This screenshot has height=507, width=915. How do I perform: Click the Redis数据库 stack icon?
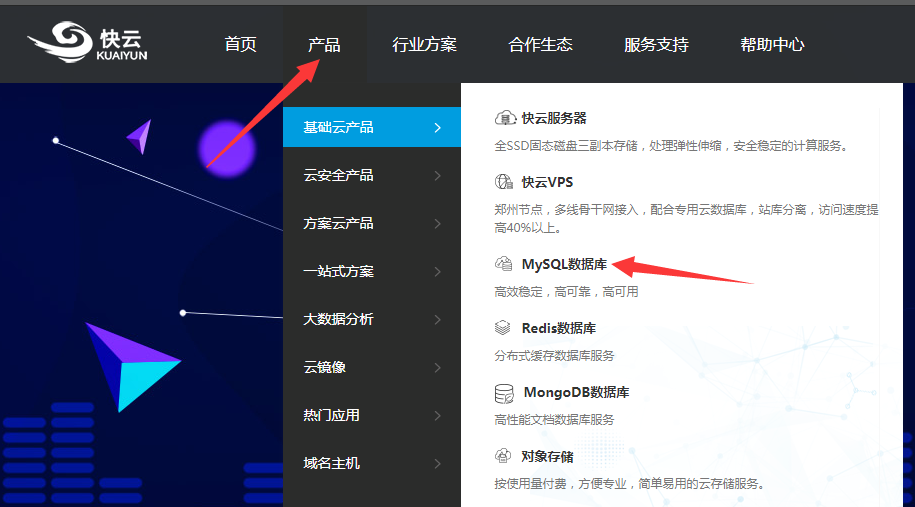pos(504,328)
